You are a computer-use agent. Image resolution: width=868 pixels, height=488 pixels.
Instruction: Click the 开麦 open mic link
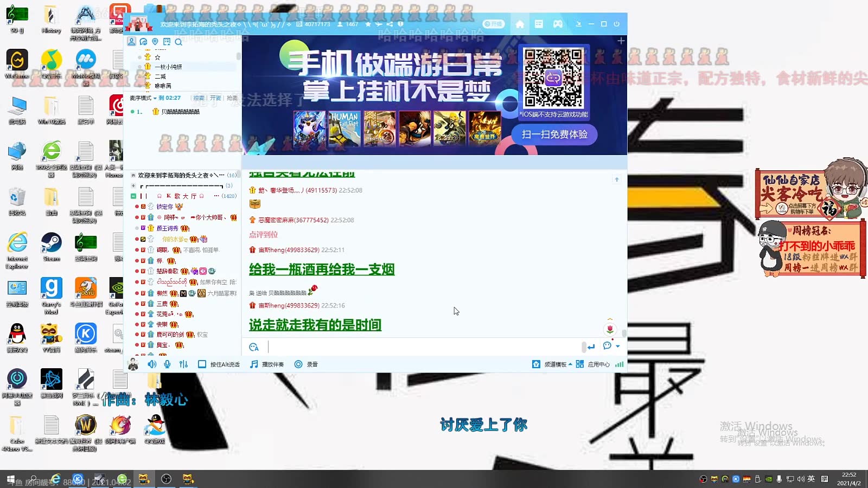tap(215, 98)
